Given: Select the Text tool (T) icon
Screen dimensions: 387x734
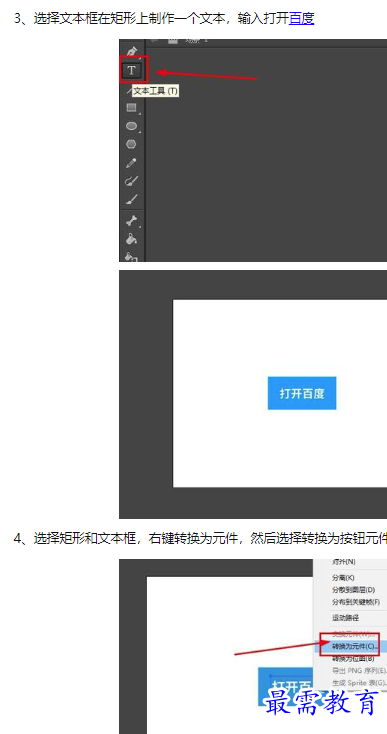Looking at the screenshot, I should pos(131,70).
